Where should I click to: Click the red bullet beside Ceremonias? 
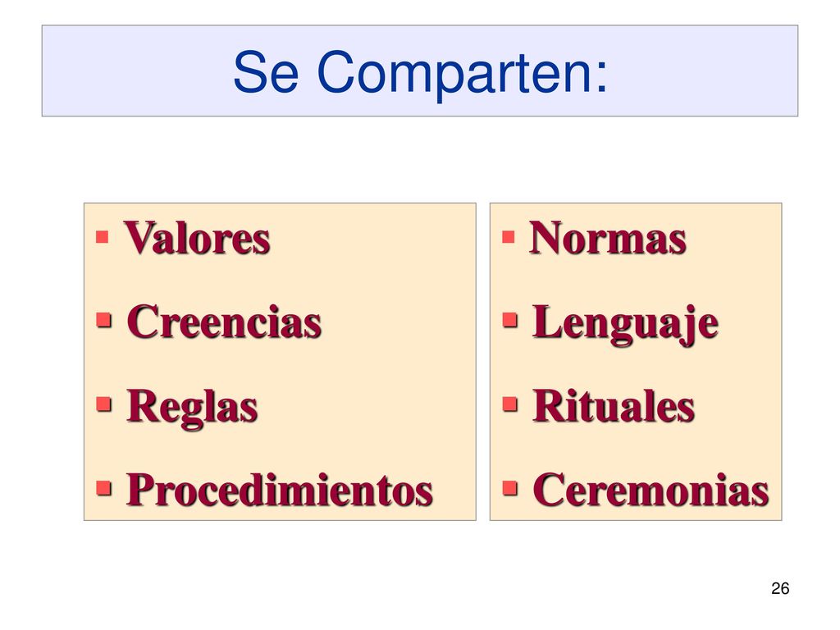[x=510, y=488]
